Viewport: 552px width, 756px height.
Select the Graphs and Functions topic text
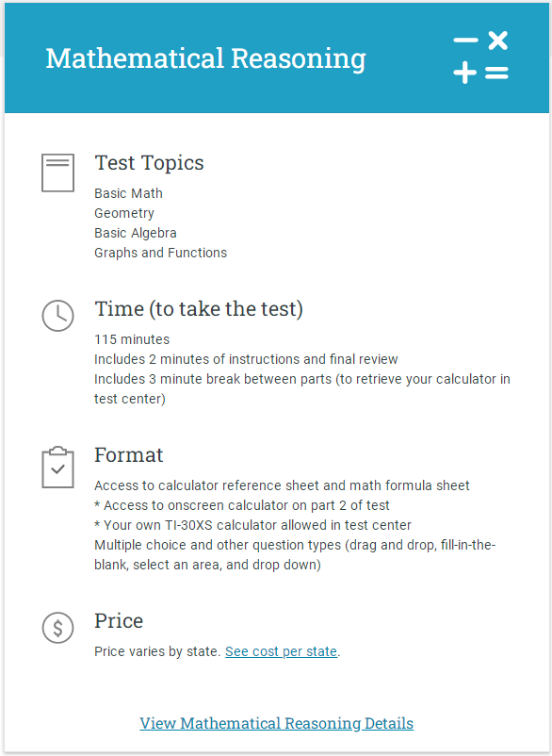160,253
